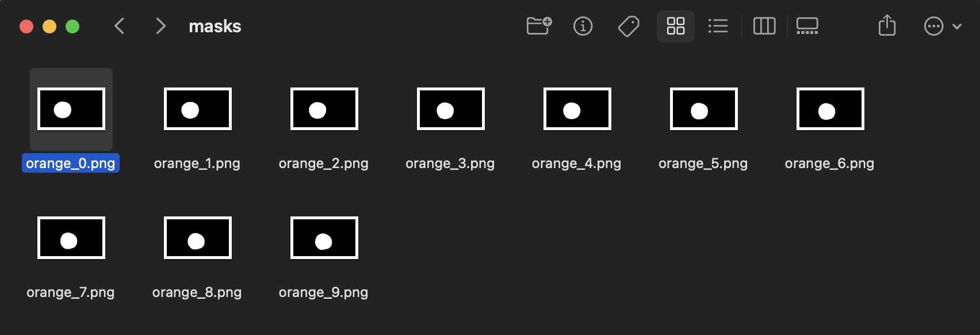Viewport: 980px width, 335px height.
Task: Open the Share menu
Action: click(x=887, y=26)
